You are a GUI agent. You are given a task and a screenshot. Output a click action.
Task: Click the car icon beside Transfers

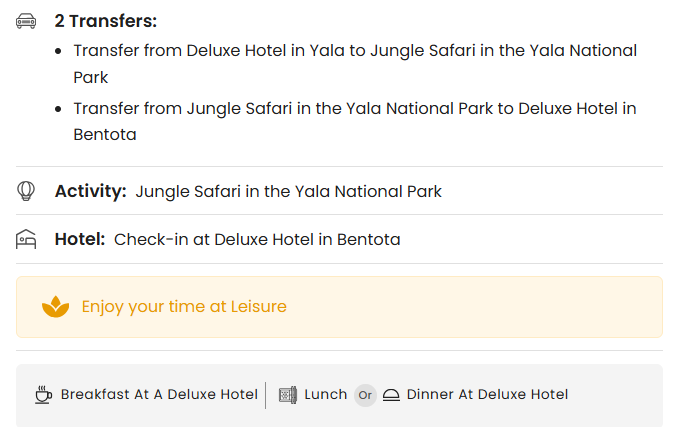[27, 21]
